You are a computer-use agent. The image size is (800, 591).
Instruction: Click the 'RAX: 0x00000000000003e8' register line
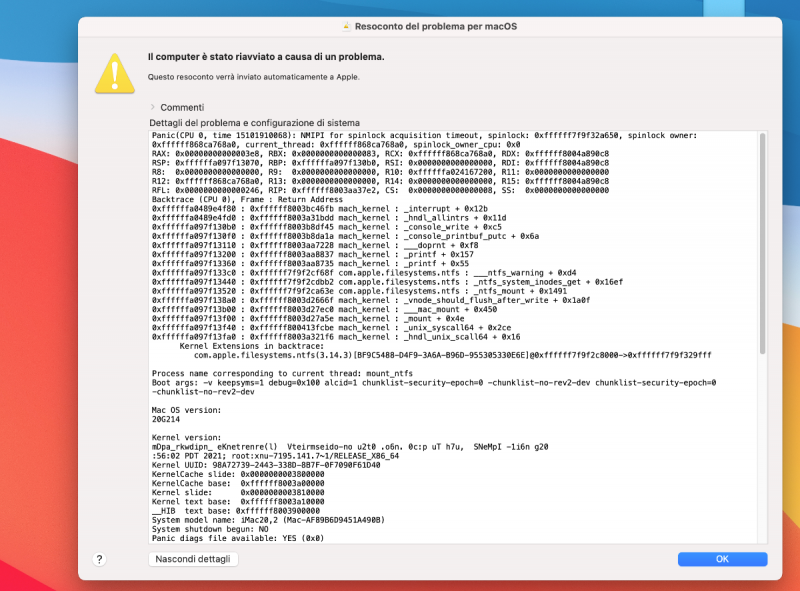[x=380, y=154]
